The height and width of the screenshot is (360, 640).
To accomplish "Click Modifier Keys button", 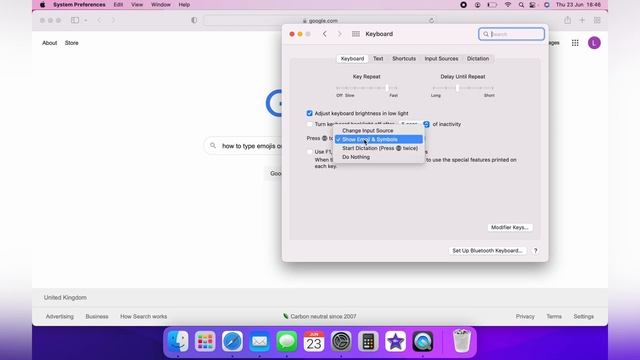I will tap(510, 227).
